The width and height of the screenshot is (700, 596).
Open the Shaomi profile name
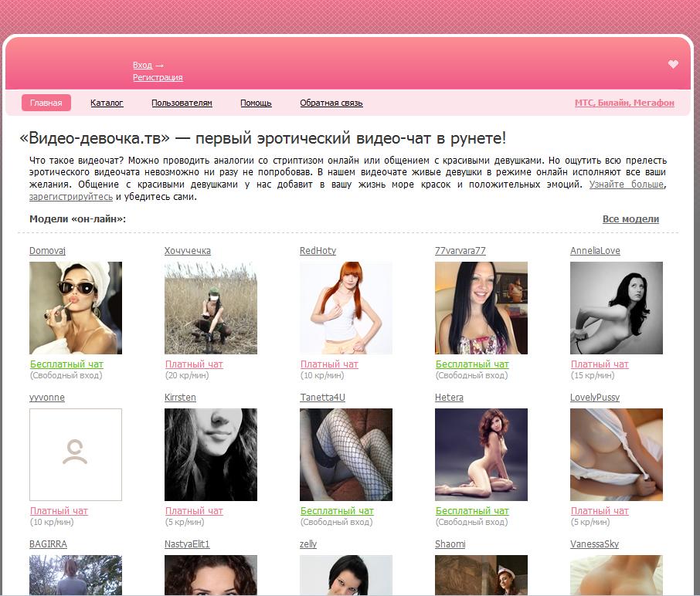pos(450,544)
